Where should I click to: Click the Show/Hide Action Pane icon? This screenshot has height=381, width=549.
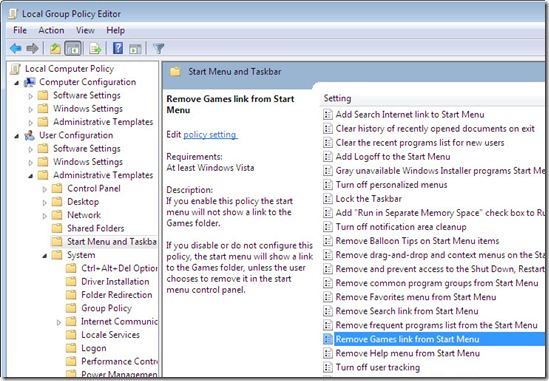135,49
